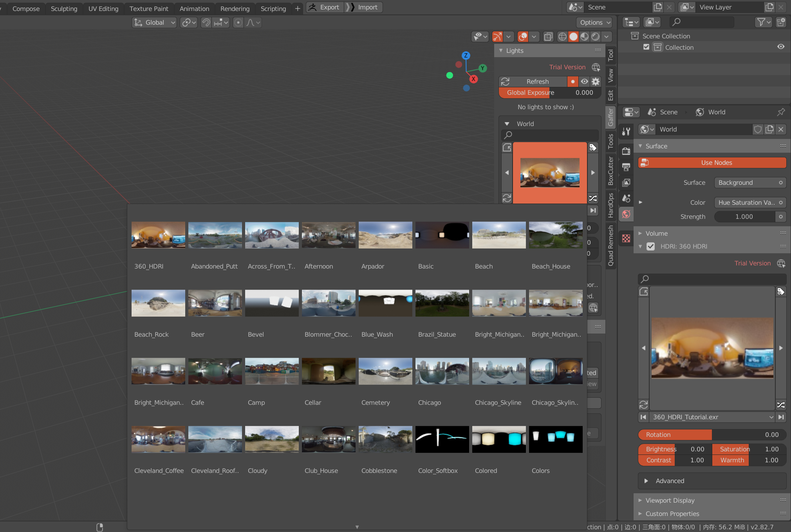
Task: Toggle the Collection visibility eye
Action: coord(780,47)
